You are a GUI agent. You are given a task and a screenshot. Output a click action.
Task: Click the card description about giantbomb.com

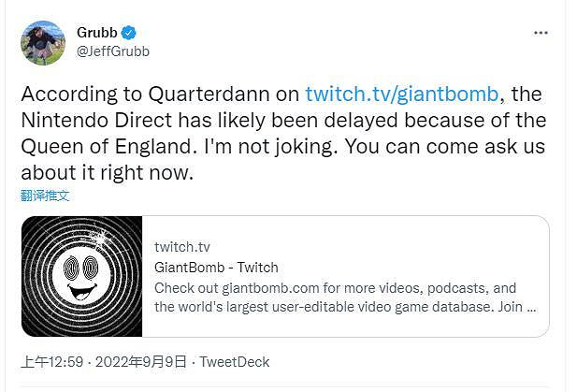point(336,288)
